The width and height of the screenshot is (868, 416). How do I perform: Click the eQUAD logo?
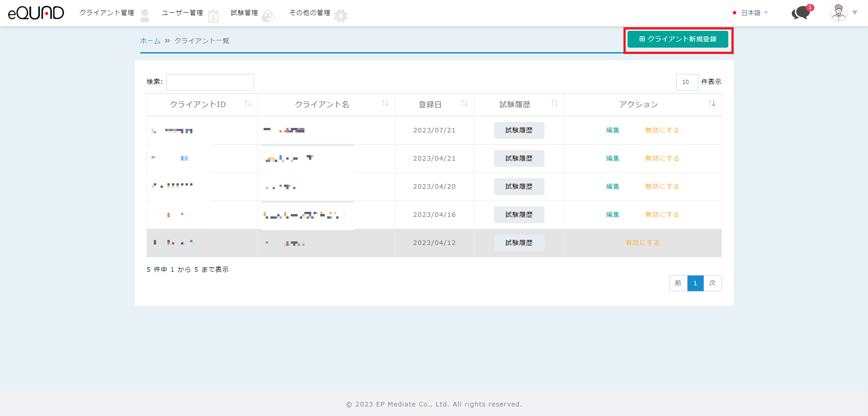[x=36, y=13]
